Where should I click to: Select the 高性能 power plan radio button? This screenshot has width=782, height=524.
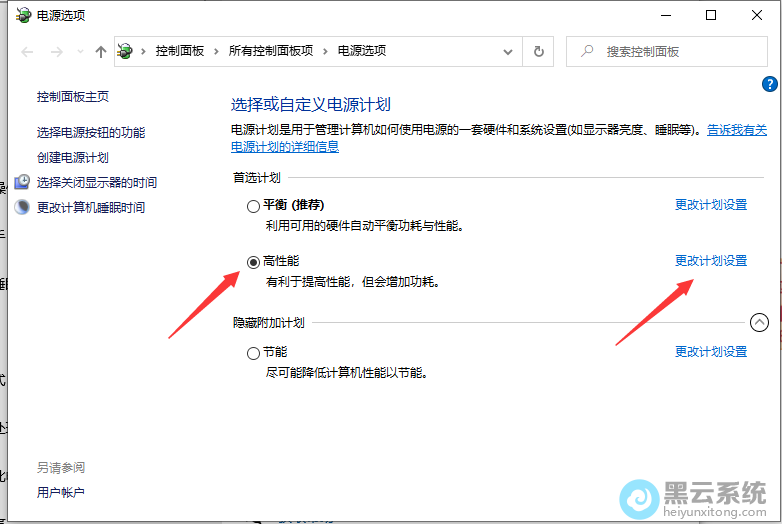click(x=253, y=262)
